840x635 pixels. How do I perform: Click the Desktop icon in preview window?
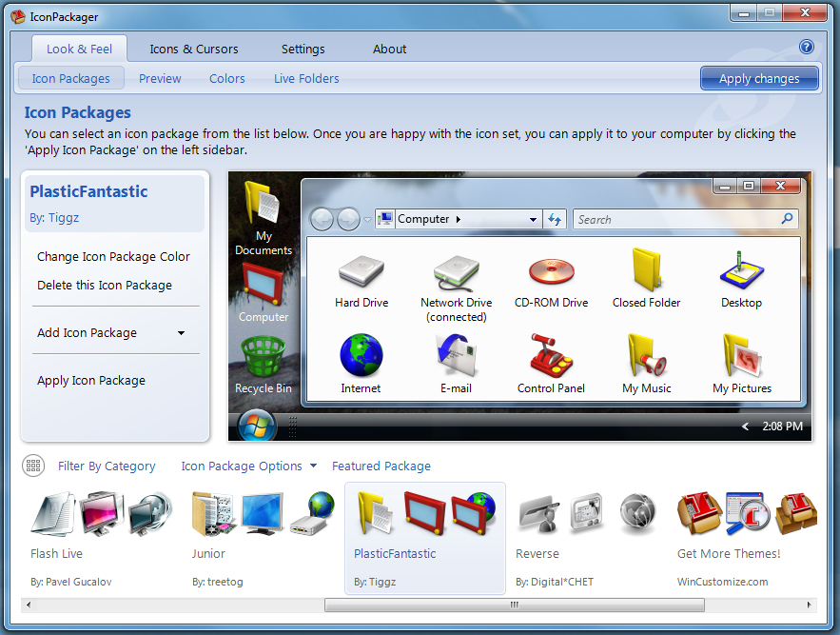point(742,274)
